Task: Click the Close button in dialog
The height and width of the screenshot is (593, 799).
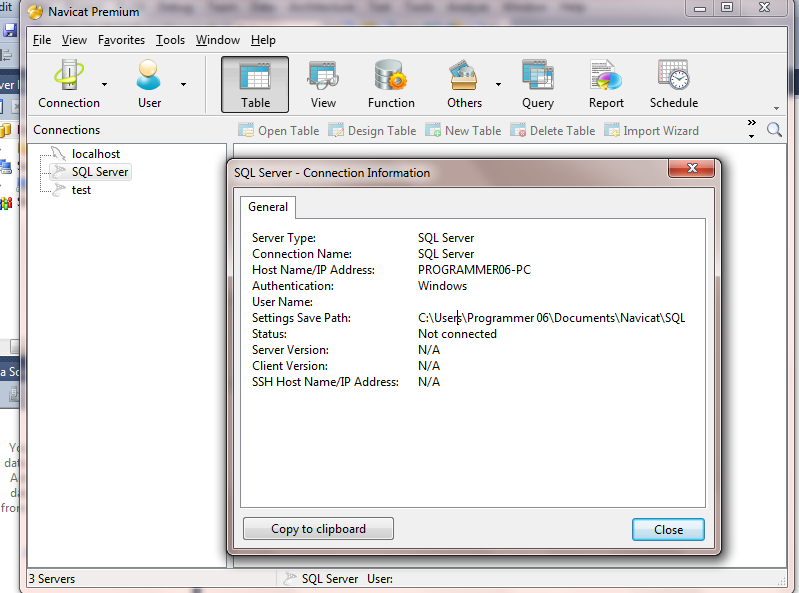Action: [668, 530]
